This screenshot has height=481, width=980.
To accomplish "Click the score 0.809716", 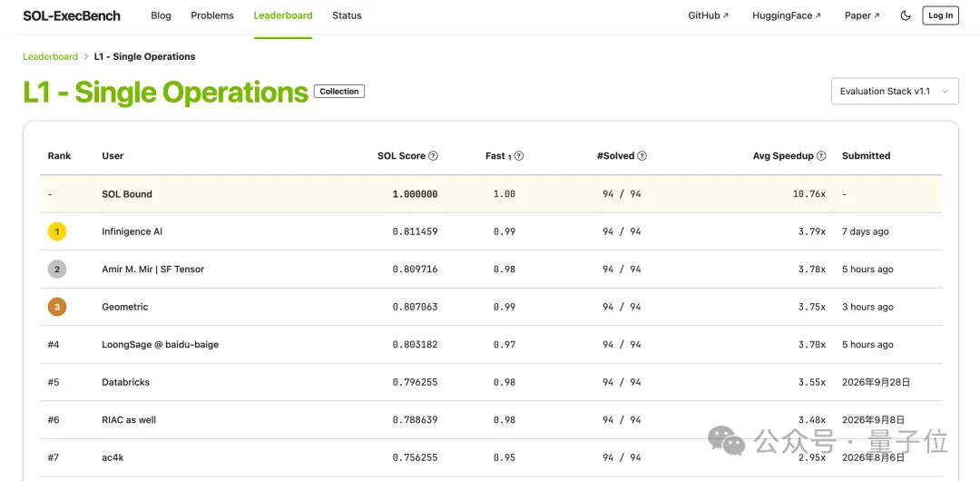I will click(415, 269).
